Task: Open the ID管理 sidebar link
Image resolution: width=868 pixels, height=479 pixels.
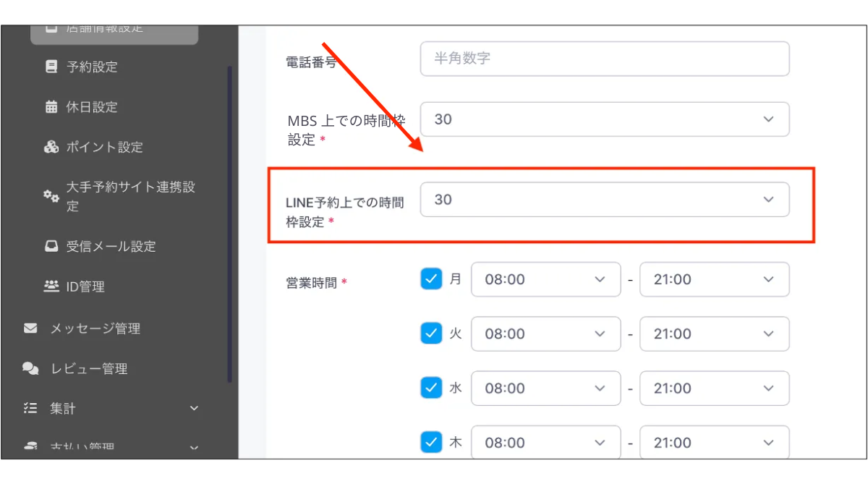Action: pyautogui.click(x=85, y=287)
